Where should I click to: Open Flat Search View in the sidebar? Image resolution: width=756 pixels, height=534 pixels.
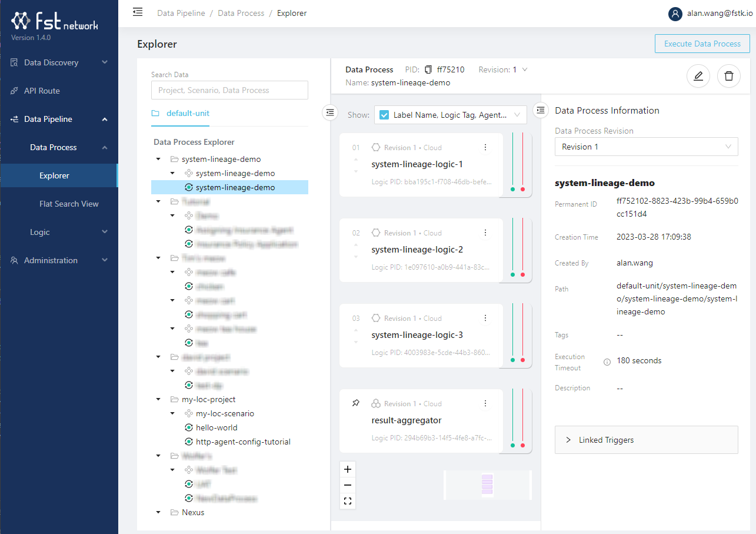tap(69, 204)
